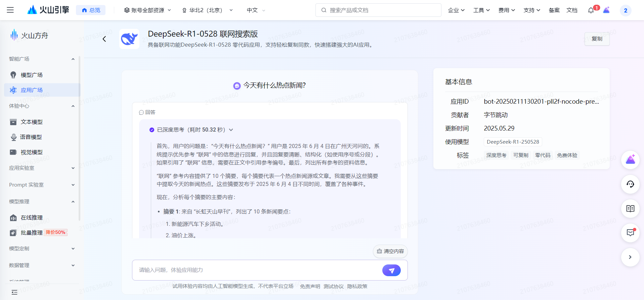Open the 账号全部资源 dropdown
Viewport: 644px width, 300px height.
pos(148,10)
